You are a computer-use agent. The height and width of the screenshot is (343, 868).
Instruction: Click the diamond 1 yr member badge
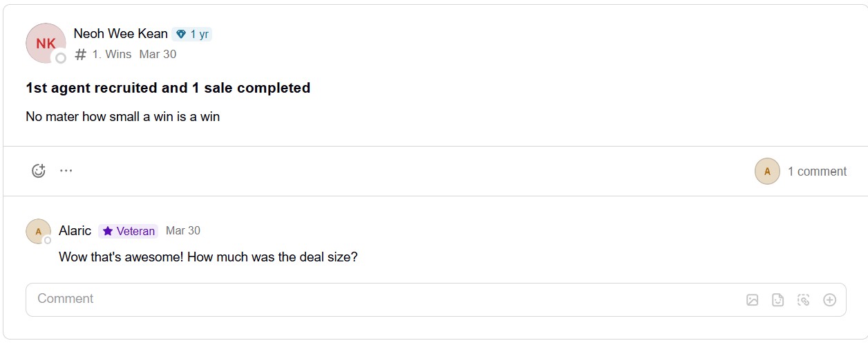(192, 35)
